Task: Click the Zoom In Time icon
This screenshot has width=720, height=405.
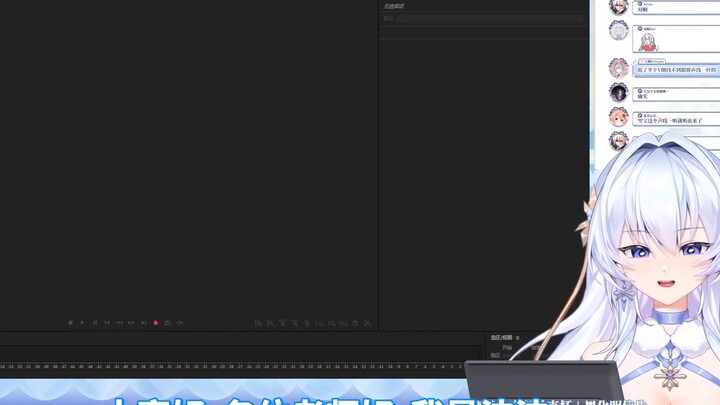Action: pyautogui.click(x=282, y=323)
